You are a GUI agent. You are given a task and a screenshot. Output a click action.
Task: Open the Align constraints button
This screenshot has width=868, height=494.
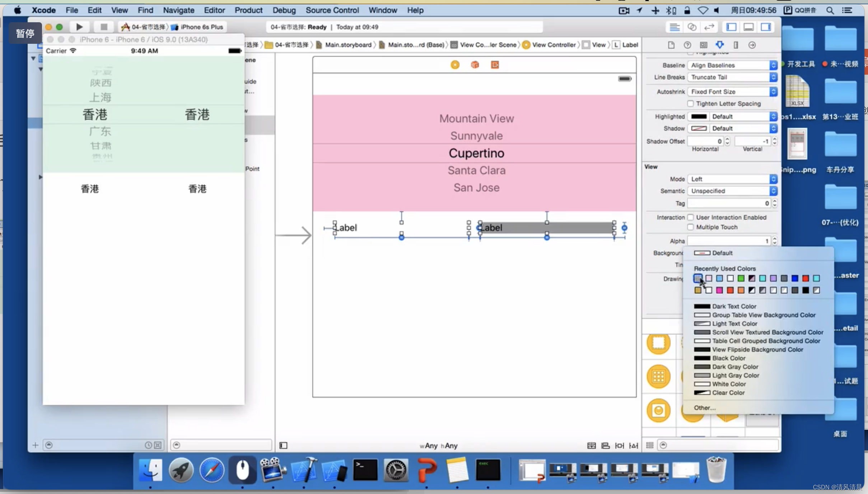[x=605, y=445]
